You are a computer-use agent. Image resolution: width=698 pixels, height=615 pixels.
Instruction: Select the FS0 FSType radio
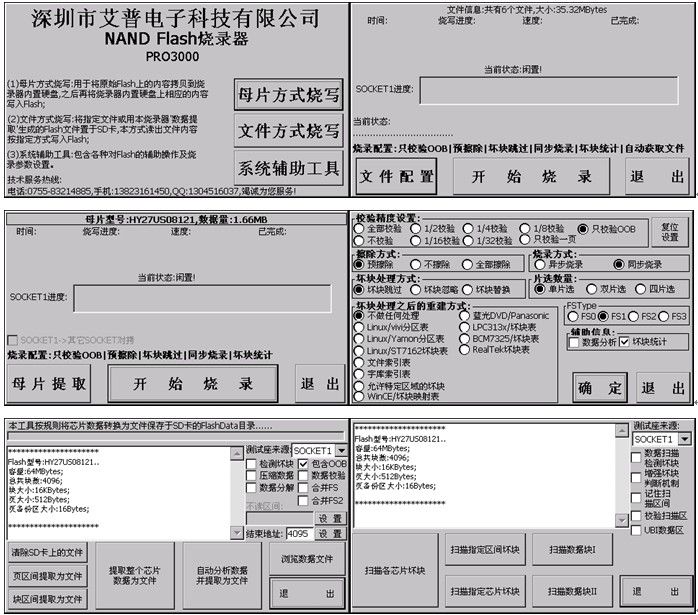(x=573, y=316)
